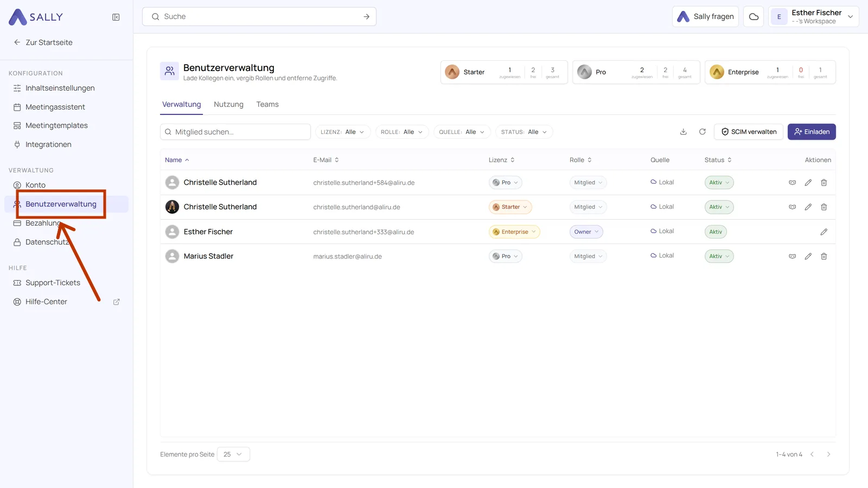Open Meetingassistent in the sidebar

tap(66, 107)
